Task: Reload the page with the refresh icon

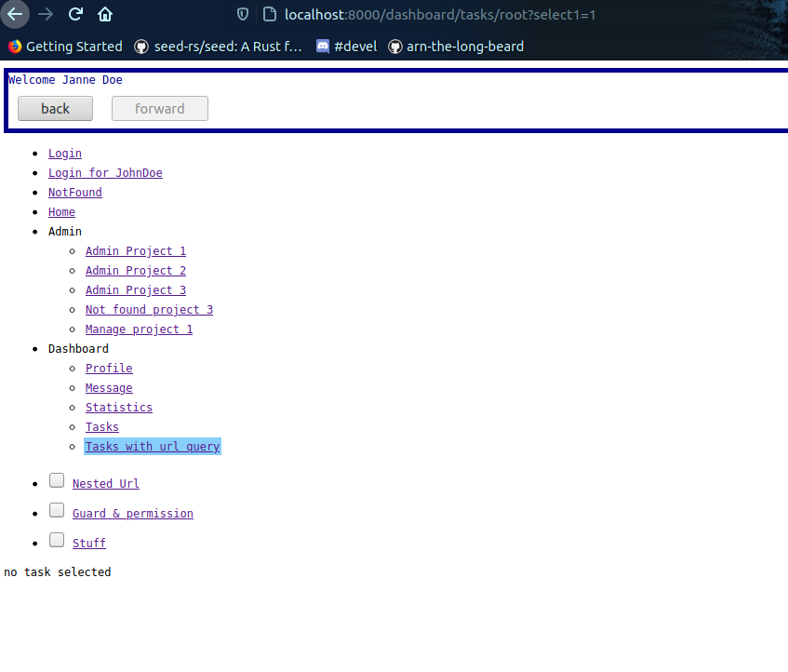Action: coord(75,14)
